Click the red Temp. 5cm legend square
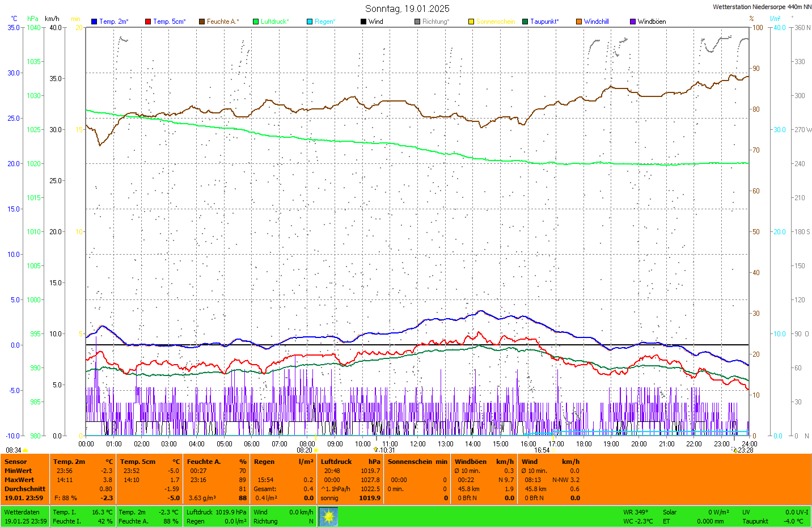Image resolution: width=812 pixels, height=528 pixels. pyautogui.click(x=148, y=22)
